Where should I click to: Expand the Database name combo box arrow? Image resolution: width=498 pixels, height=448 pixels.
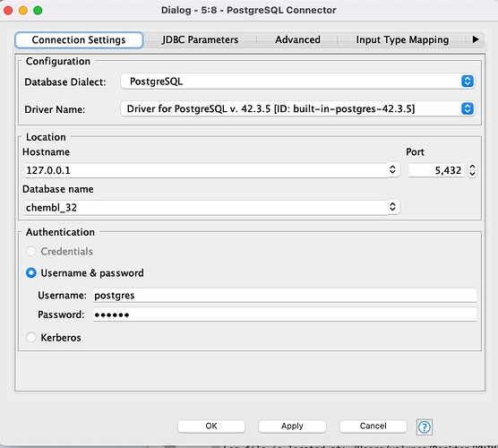click(x=392, y=207)
